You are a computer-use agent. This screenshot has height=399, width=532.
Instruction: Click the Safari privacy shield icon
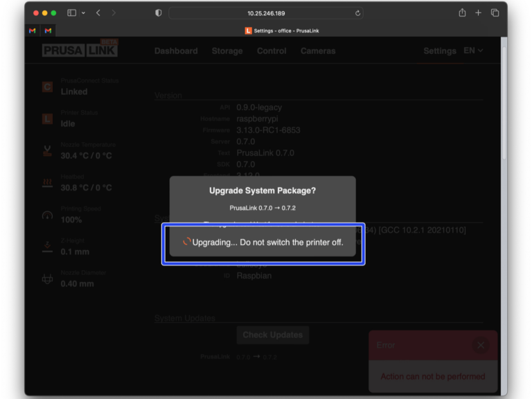click(158, 13)
